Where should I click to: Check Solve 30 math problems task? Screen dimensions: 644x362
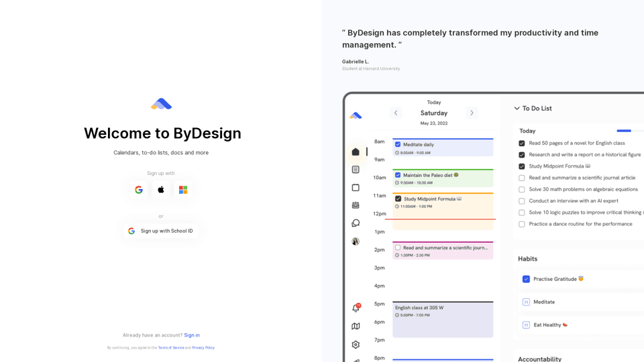pos(522,189)
